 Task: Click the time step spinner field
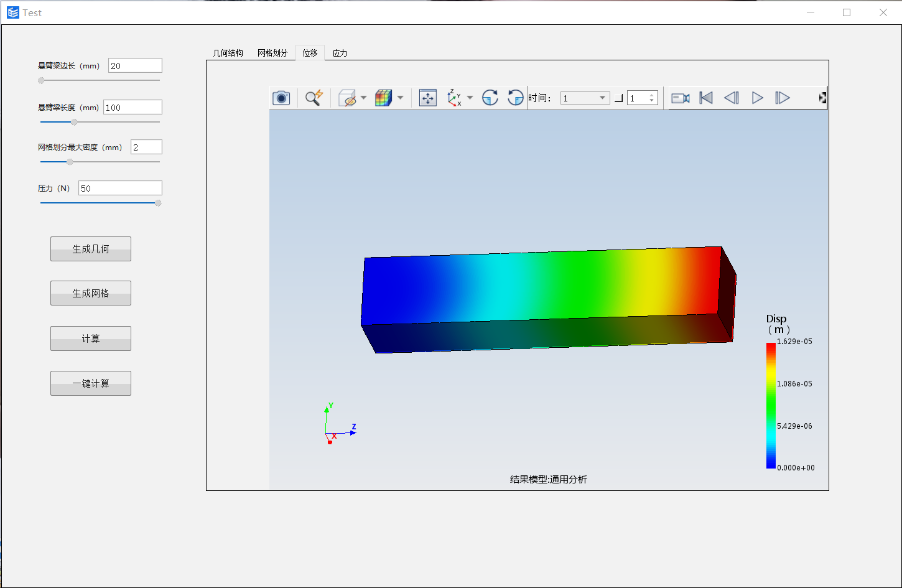[642, 98]
